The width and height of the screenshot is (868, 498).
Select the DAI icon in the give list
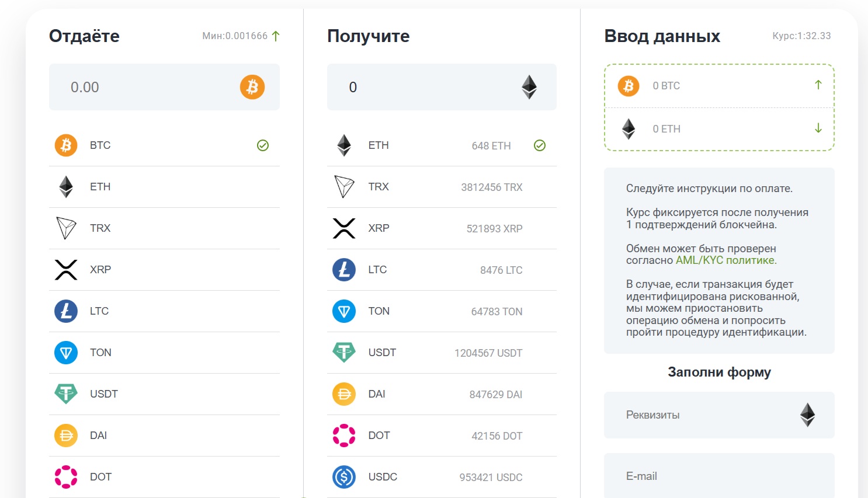pyautogui.click(x=66, y=436)
